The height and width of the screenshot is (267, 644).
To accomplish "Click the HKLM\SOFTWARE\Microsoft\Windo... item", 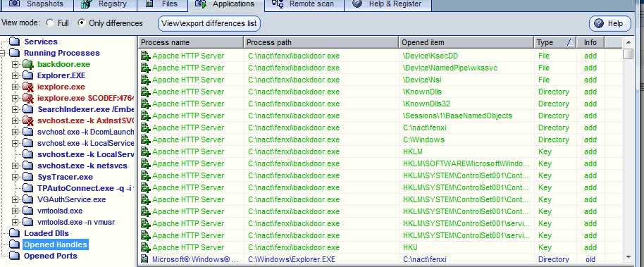I will click(466, 164).
